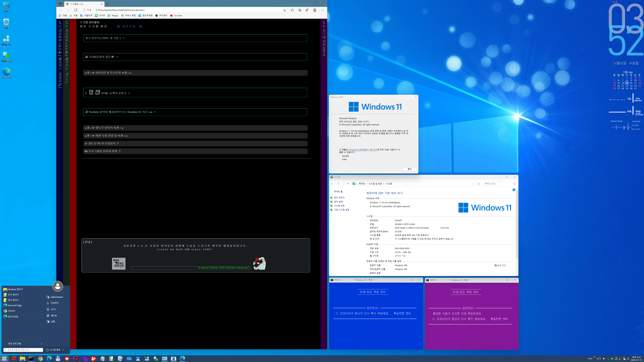Open a new Edge tab
The height and width of the screenshot is (362, 644).
pos(108,4)
